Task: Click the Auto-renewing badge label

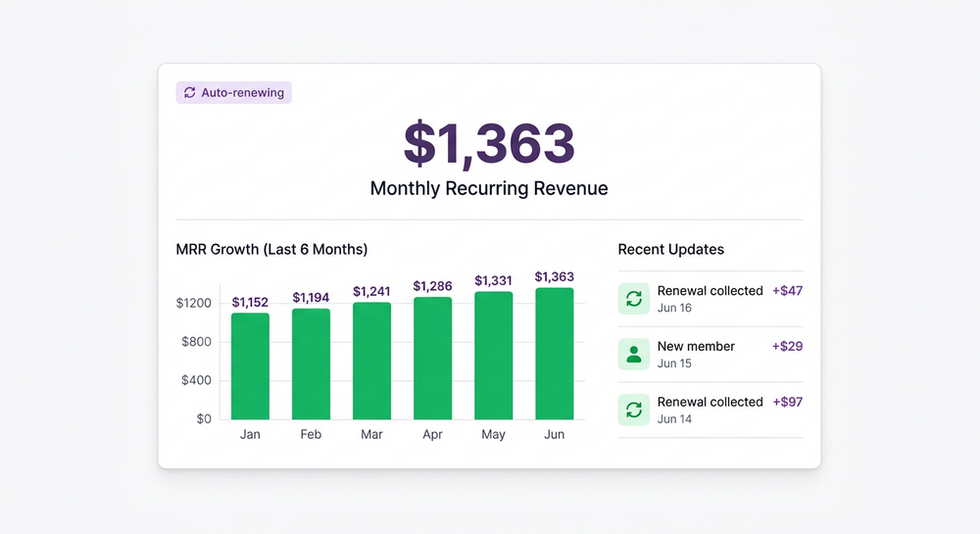Action: point(242,92)
